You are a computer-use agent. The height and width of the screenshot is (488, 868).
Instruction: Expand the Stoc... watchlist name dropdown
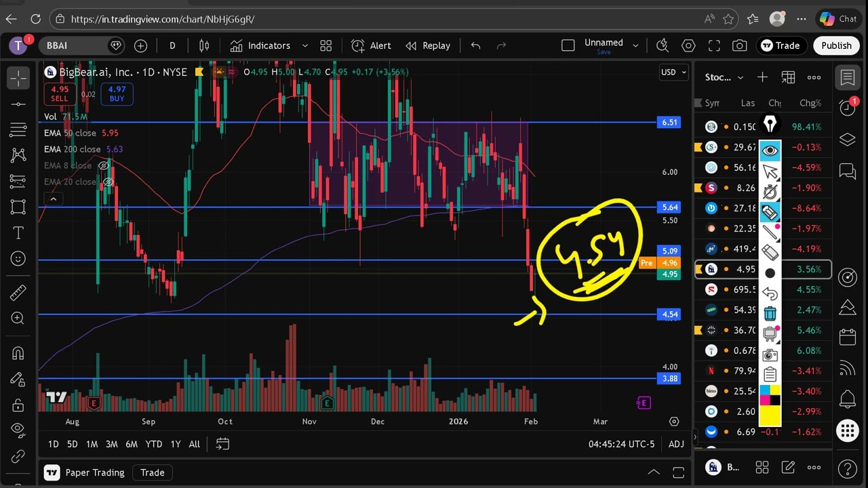[724, 77]
